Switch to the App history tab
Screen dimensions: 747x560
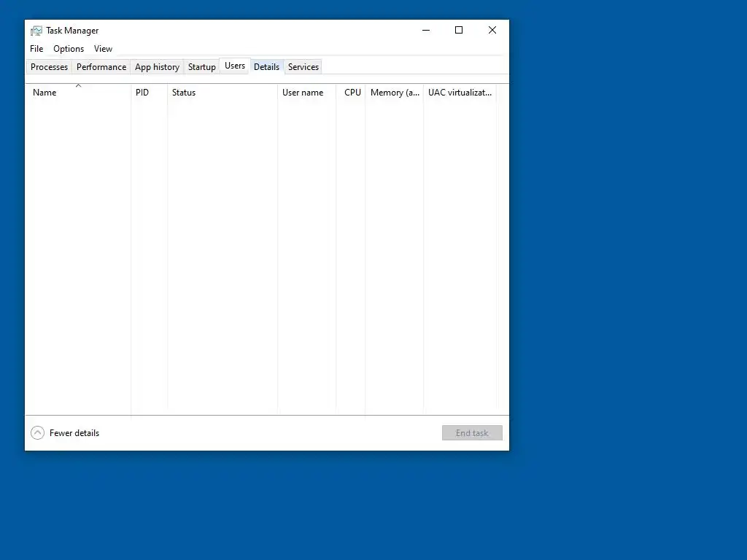click(x=158, y=66)
